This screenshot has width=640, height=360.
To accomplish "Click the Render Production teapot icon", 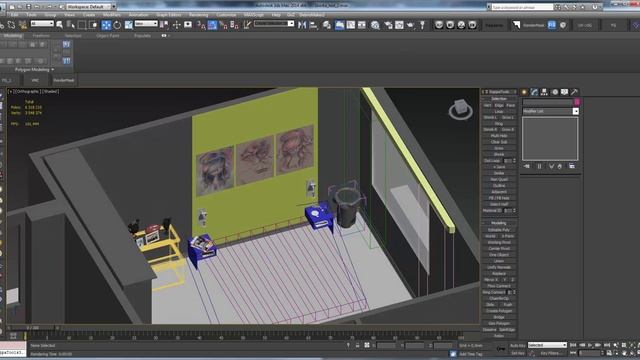I will tap(410, 25).
